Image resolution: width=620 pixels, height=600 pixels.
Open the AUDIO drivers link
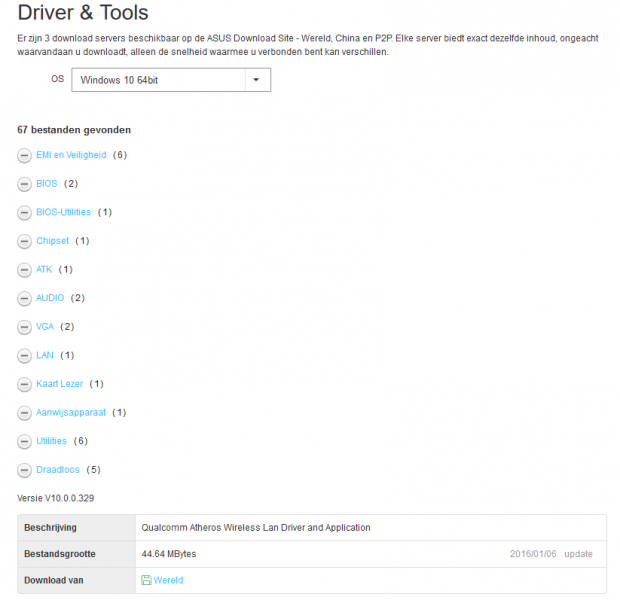tap(50, 298)
